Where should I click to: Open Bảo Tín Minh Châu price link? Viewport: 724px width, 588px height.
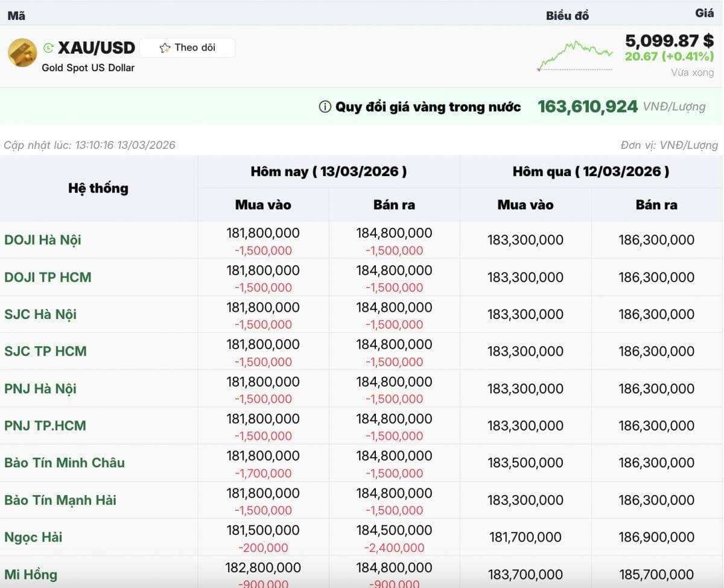pyautogui.click(x=65, y=463)
